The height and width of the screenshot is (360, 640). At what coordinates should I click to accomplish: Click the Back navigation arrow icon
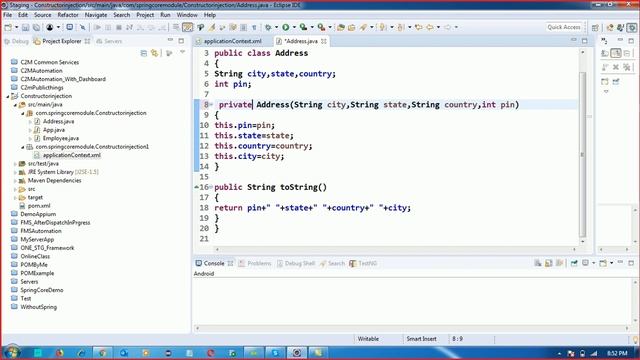[x=430, y=27]
